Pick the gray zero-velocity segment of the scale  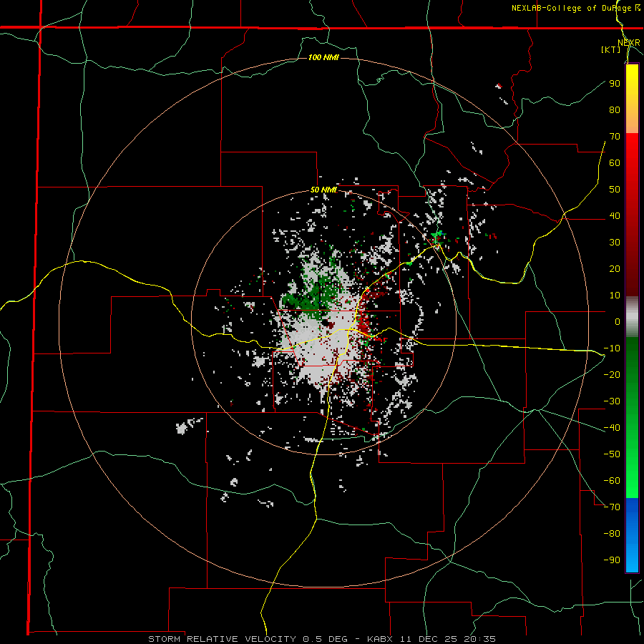pyautogui.click(x=632, y=316)
